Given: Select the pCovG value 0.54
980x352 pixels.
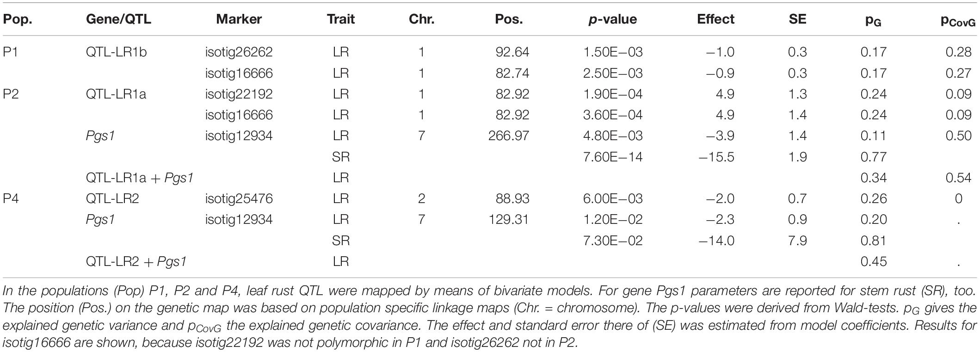Looking at the screenshot, I should tap(958, 178).
